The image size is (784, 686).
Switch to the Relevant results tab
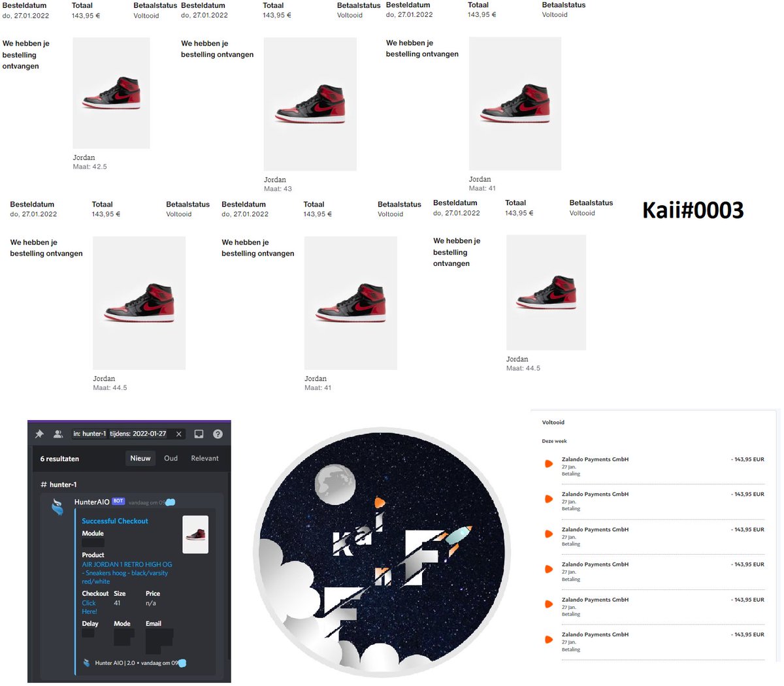(x=205, y=458)
